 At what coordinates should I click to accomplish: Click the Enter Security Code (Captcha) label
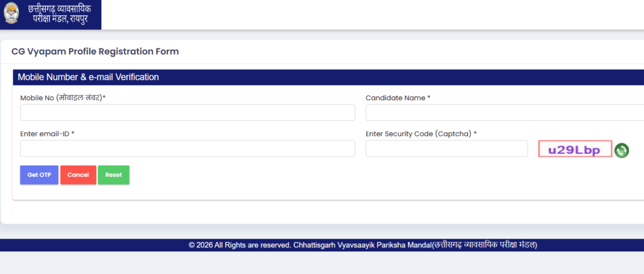point(421,134)
